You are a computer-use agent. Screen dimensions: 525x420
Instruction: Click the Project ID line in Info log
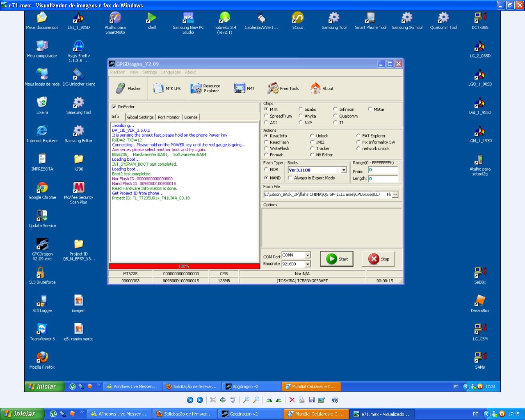pos(151,198)
